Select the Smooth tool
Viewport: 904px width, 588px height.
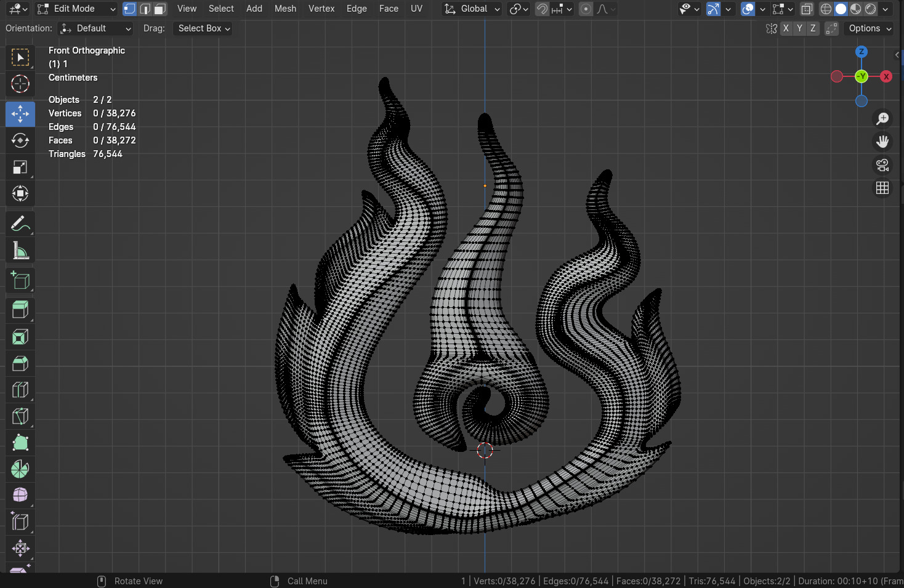[20, 496]
